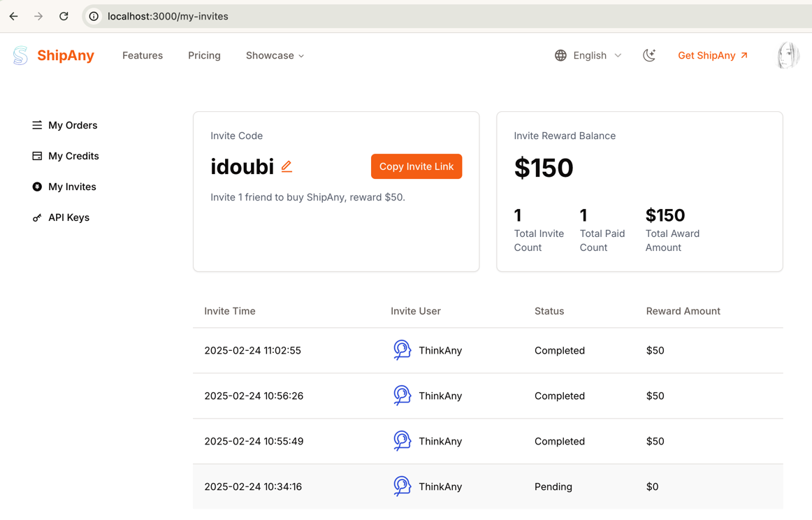Click the browser reload page icon
The width and height of the screenshot is (812, 520).
point(64,16)
